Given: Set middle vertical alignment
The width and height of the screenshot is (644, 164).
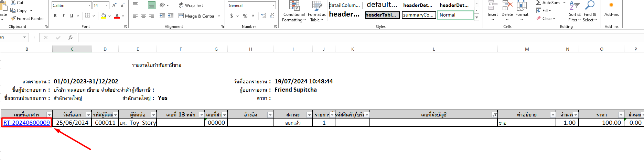Looking at the screenshot, I should [143, 5].
